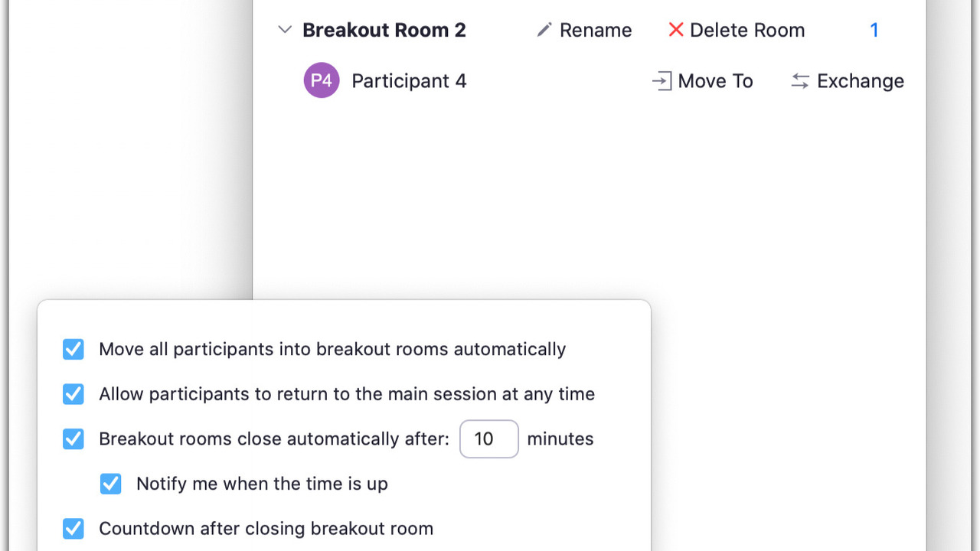The width and height of the screenshot is (980, 551).
Task: Click the blue participant count 1
Action: 874,30
